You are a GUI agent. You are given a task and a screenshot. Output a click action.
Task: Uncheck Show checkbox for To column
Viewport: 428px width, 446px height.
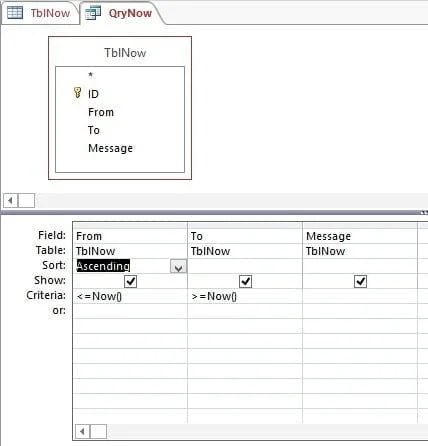click(x=245, y=281)
